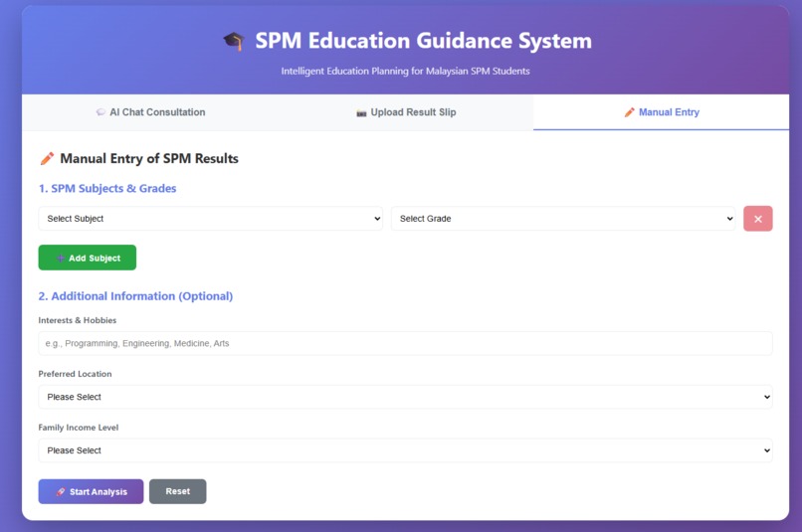Remove subject row with red X button
Screen dimensions: 802x532
pos(758,219)
